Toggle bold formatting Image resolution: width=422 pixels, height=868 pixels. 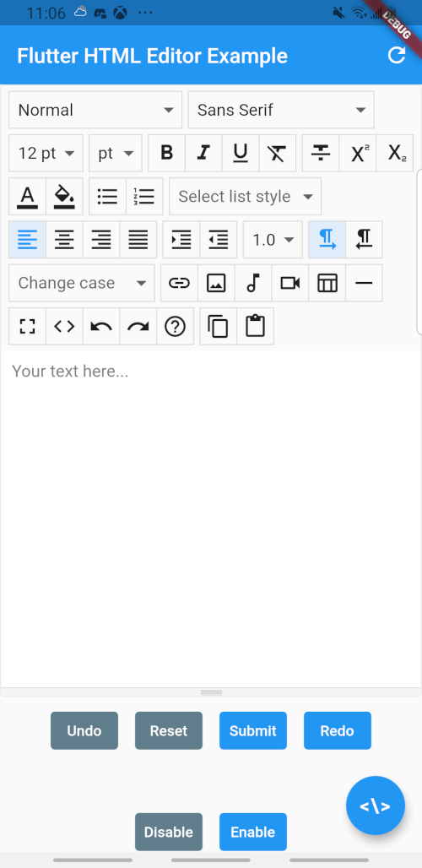pos(166,153)
